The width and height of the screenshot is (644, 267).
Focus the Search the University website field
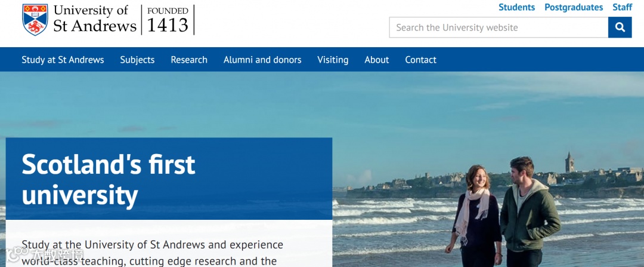(x=499, y=27)
